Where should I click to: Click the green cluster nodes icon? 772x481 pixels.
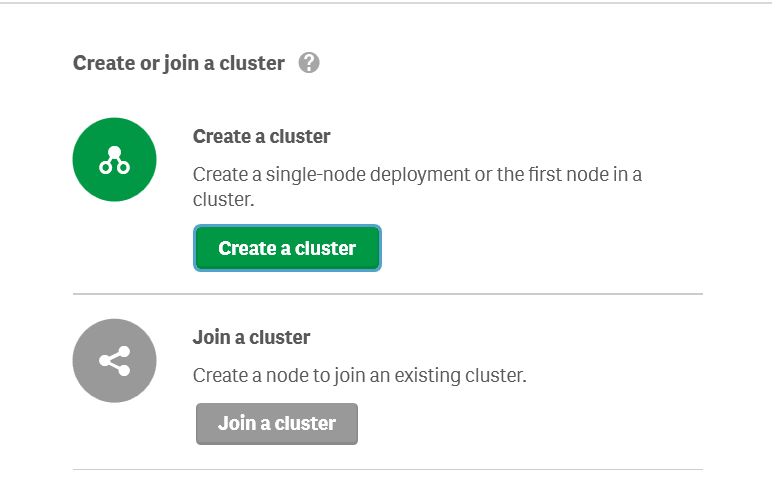(114, 160)
